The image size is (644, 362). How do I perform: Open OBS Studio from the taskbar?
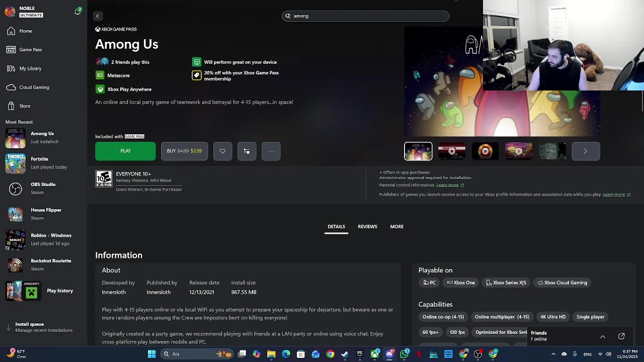pyautogui.click(x=478, y=354)
